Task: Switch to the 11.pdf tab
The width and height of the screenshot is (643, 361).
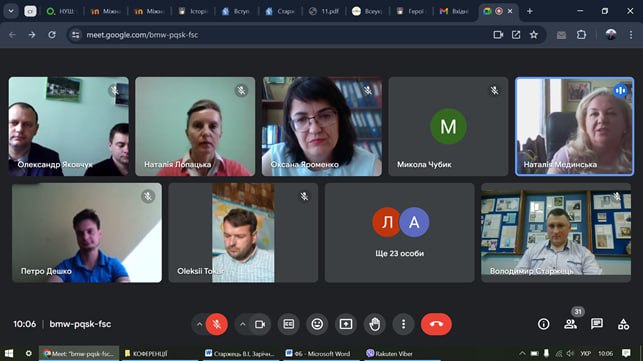Action: (x=324, y=11)
